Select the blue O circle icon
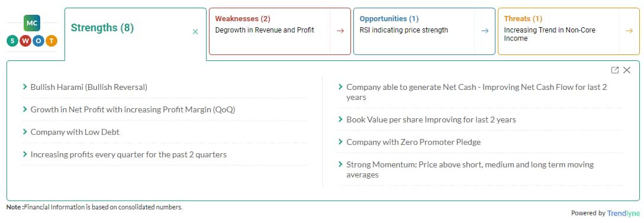The width and height of the screenshot is (644, 223). pyautogui.click(x=38, y=41)
